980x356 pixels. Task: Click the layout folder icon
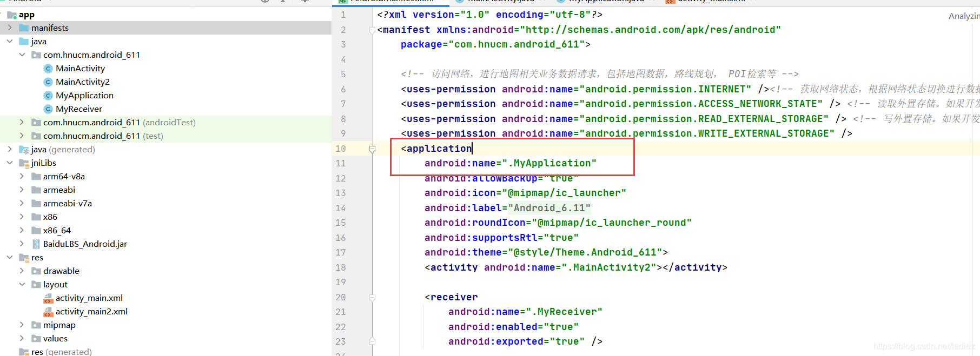(x=36, y=284)
